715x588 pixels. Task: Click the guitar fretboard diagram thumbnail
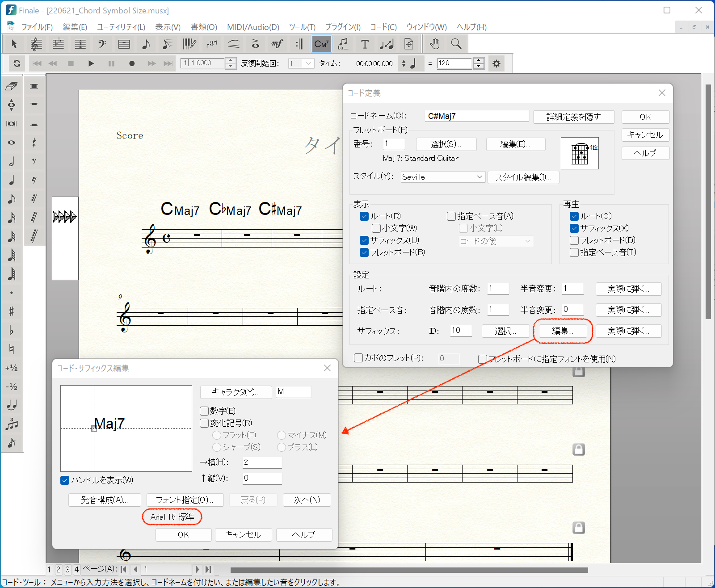tap(580, 153)
